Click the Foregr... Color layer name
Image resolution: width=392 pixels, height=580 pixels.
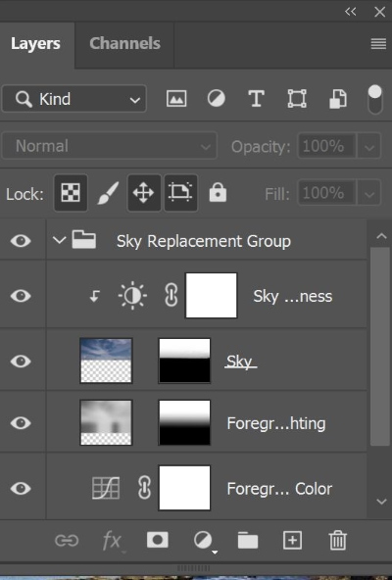click(279, 489)
